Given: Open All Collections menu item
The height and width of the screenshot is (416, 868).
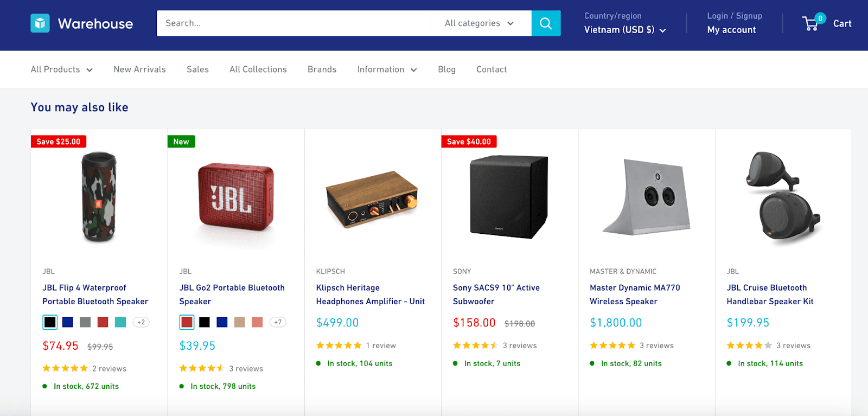Looking at the screenshot, I should coord(258,69).
